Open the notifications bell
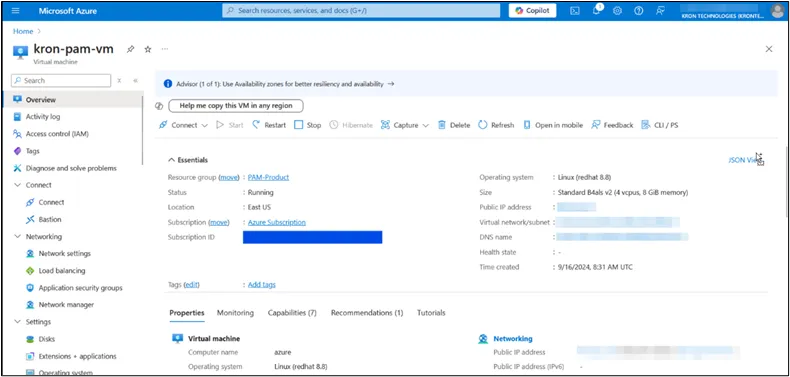Viewport: 790px width, 377px height. click(x=596, y=11)
